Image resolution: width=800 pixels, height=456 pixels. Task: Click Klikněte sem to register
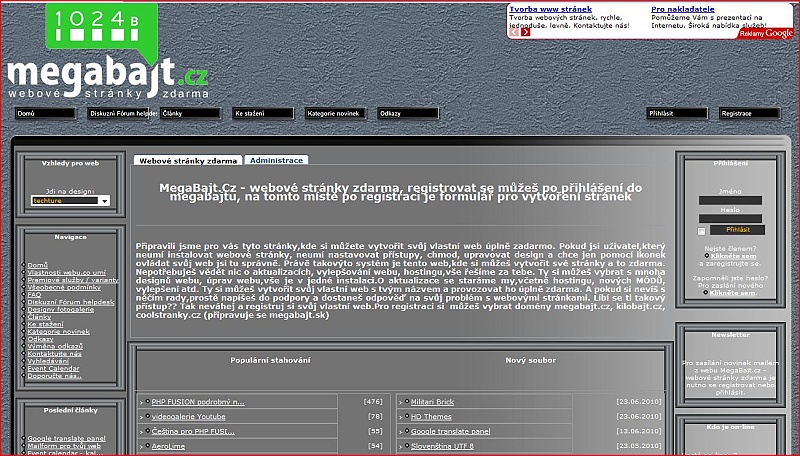tap(734, 256)
